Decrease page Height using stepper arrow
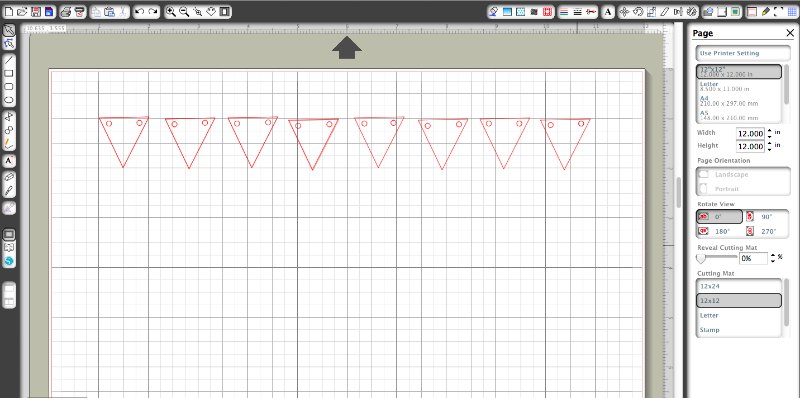Viewport: 800px width, 398px height. click(x=769, y=150)
